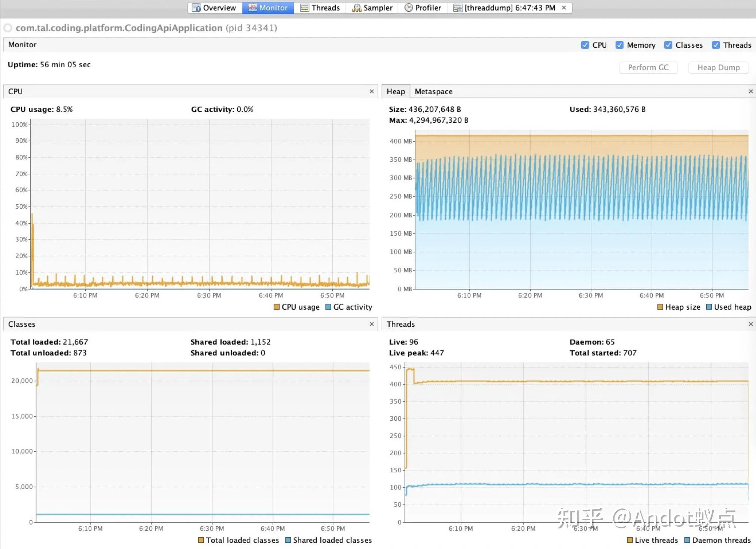Click the Heap Dump button
Viewport: 756px width, 549px height.
point(718,67)
